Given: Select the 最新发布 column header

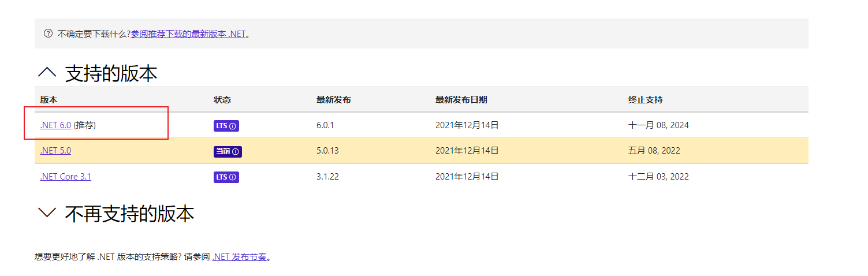Looking at the screenshot, I should 334,100.
